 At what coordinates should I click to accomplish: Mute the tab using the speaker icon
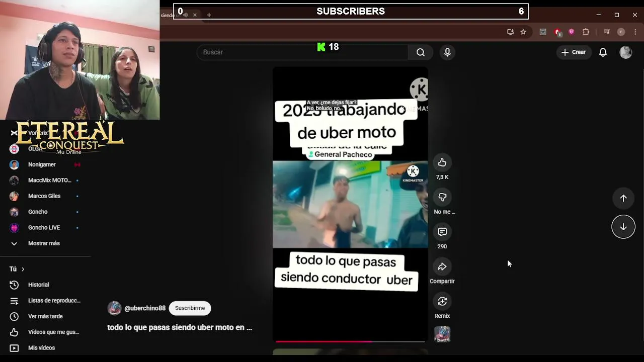point(185,15)
